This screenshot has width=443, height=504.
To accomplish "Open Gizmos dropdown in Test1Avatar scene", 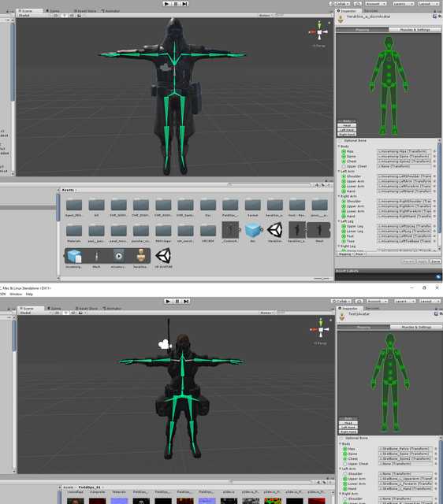I will pos(267,313).
